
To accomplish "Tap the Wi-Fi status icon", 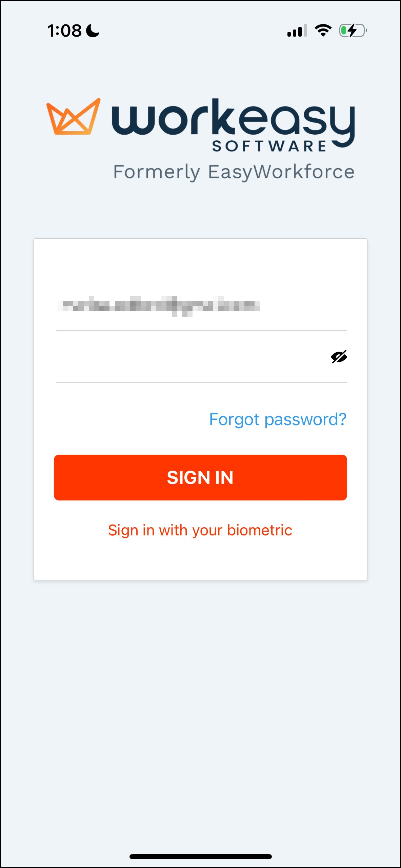I will click(x=323, y=31).
